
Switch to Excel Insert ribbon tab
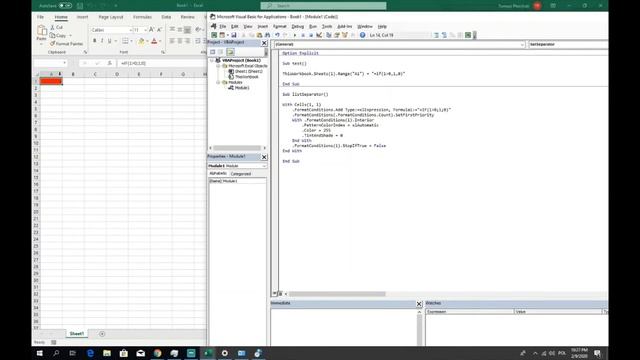(x=82, y=17)
